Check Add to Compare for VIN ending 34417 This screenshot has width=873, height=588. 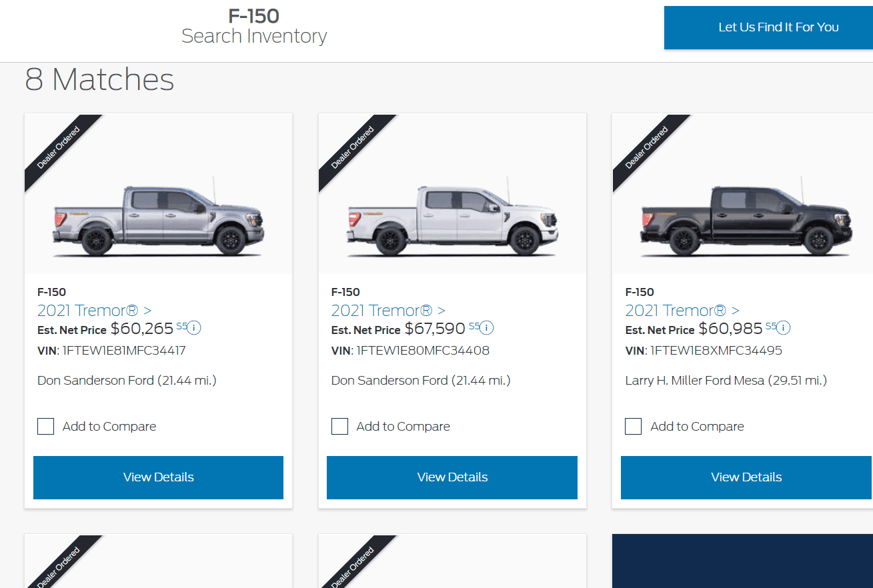[45, 427]
